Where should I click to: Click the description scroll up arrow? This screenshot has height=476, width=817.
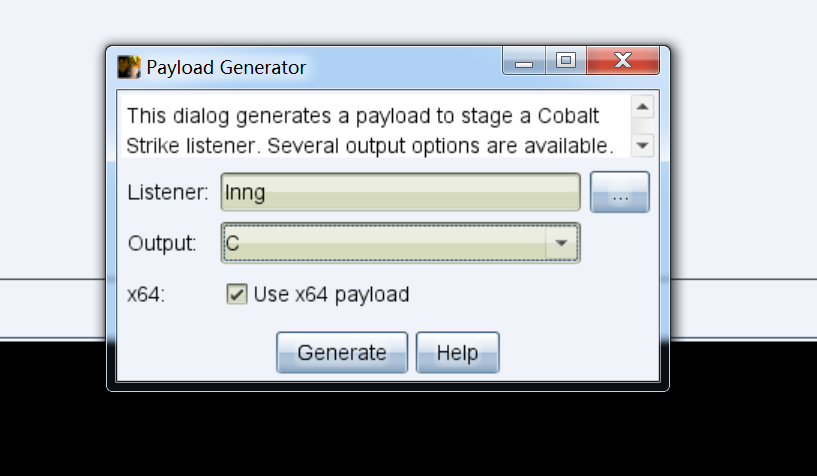[x=642, y=107]
